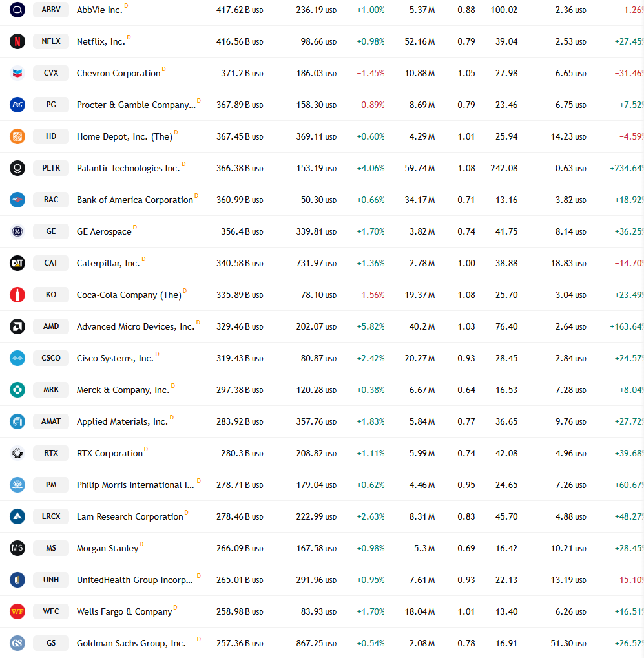Select the CSCO ticker badge
Viewport: 644px width, 658px height.
click(x=51, y=358)
